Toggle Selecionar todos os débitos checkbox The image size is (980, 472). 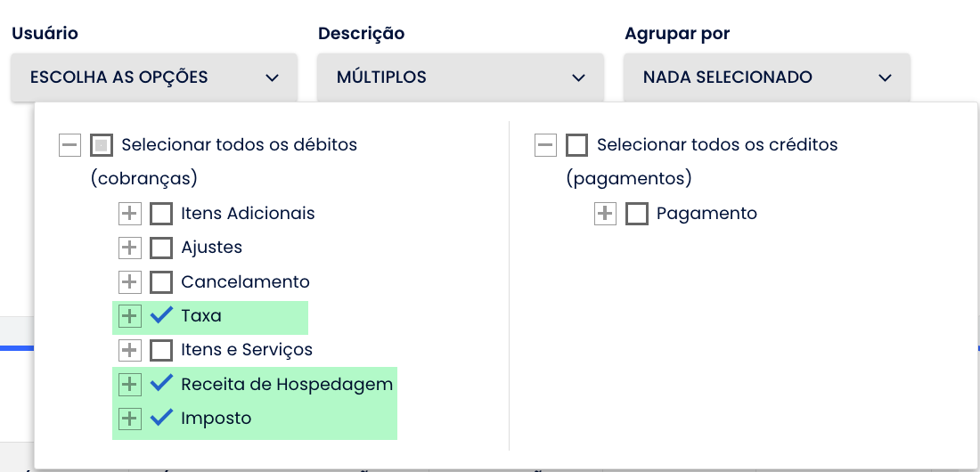click(102, 145)
